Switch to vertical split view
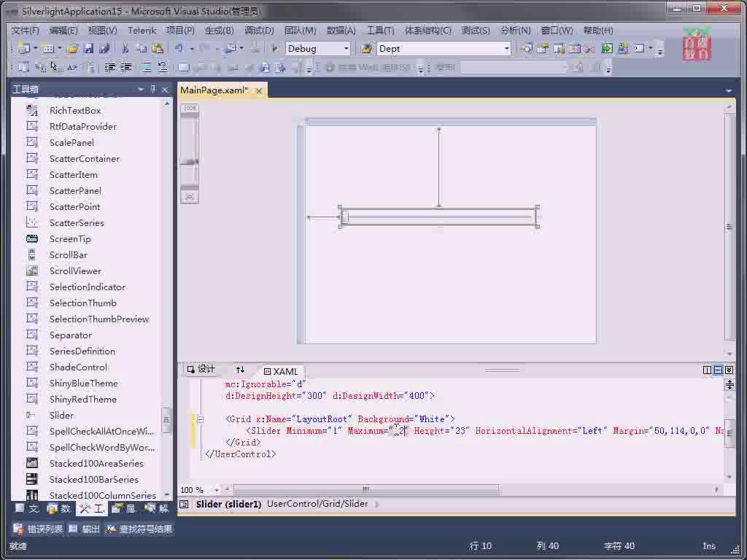Screen dimensions: 747x560 pyautogui.click(x=707, y=370)
